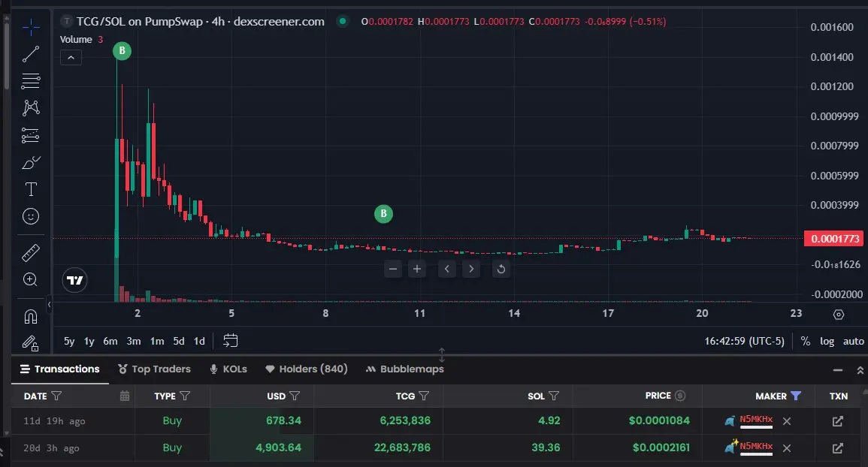The image size is (868, 467).
Task: Set chart range to 1m
Action: (157, 342)
